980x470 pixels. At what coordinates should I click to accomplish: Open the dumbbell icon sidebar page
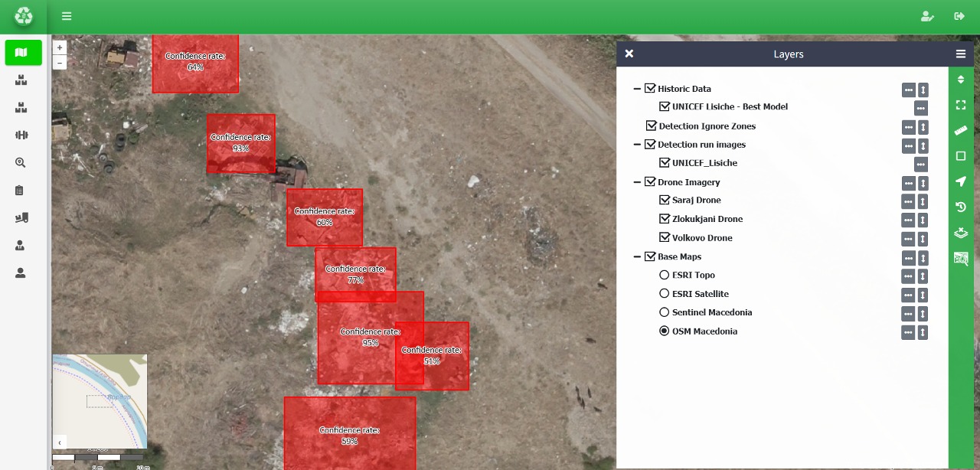coord(21,135)
